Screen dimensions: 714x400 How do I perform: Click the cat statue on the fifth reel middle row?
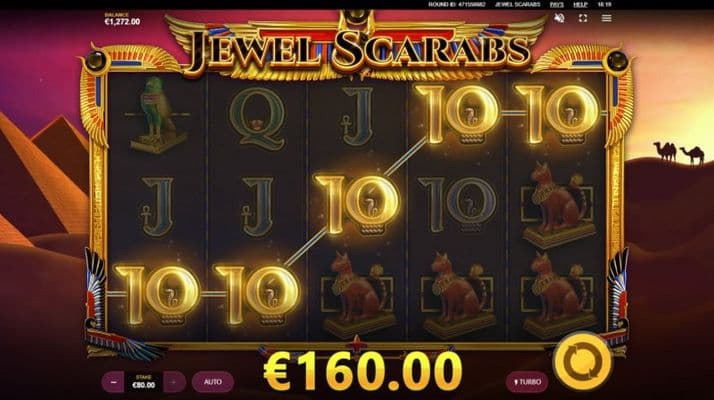click(558, 204)
